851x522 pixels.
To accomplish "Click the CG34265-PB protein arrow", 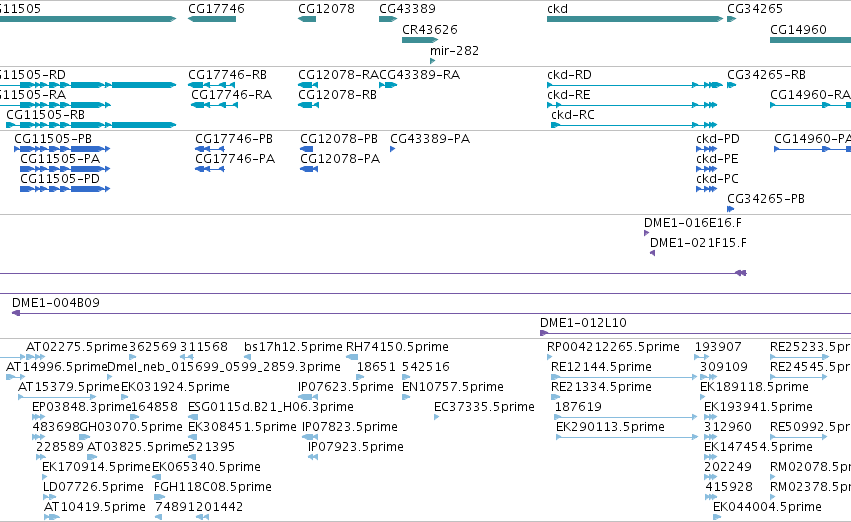I will pos(731,209).
